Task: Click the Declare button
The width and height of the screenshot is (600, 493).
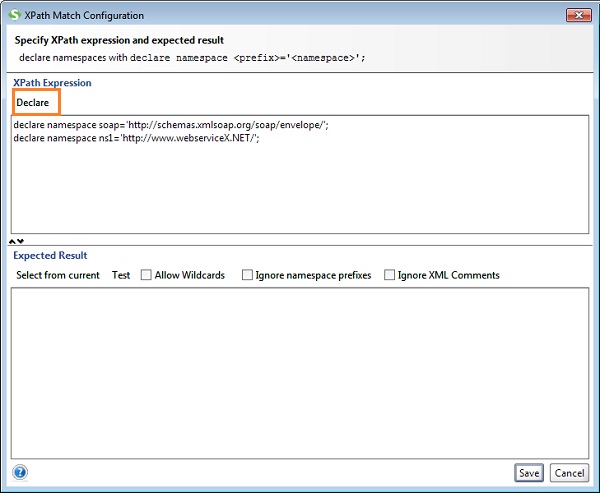Action: (33, 102)
